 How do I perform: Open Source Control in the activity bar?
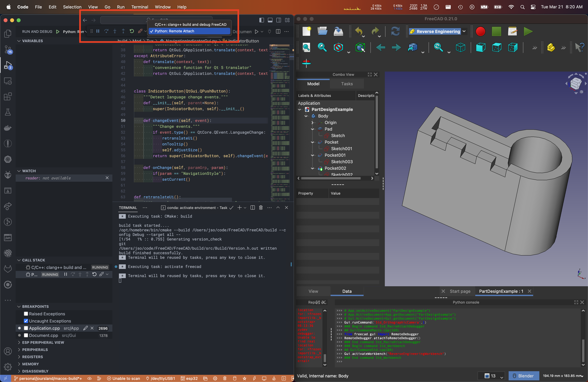tap(8, 49)
